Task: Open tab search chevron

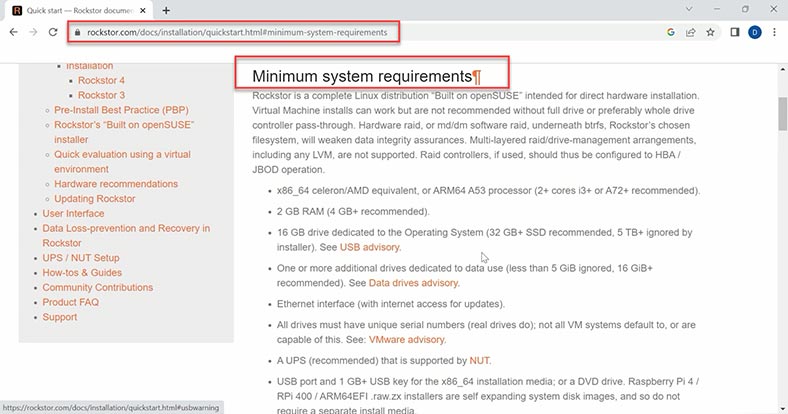Action: [689, 9]
